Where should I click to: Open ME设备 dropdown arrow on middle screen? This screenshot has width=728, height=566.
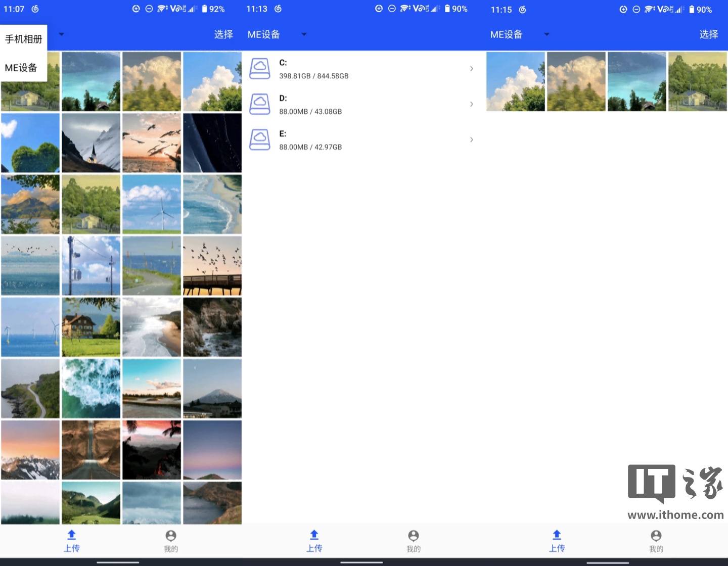pos(304,34)
